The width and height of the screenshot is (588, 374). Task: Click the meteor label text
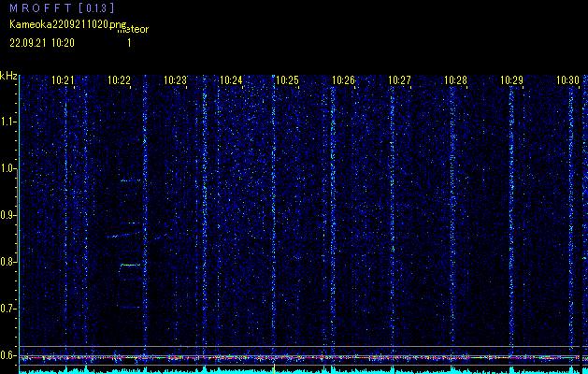(133, 30)
